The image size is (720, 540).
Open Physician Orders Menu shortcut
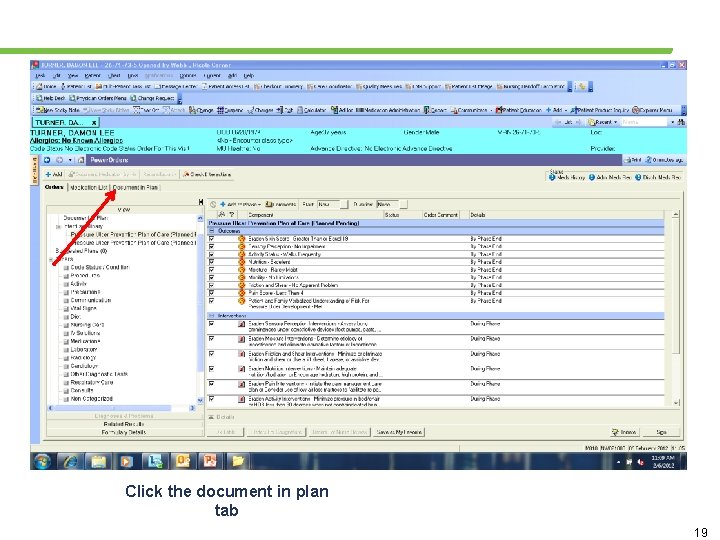tap(98, 98)
